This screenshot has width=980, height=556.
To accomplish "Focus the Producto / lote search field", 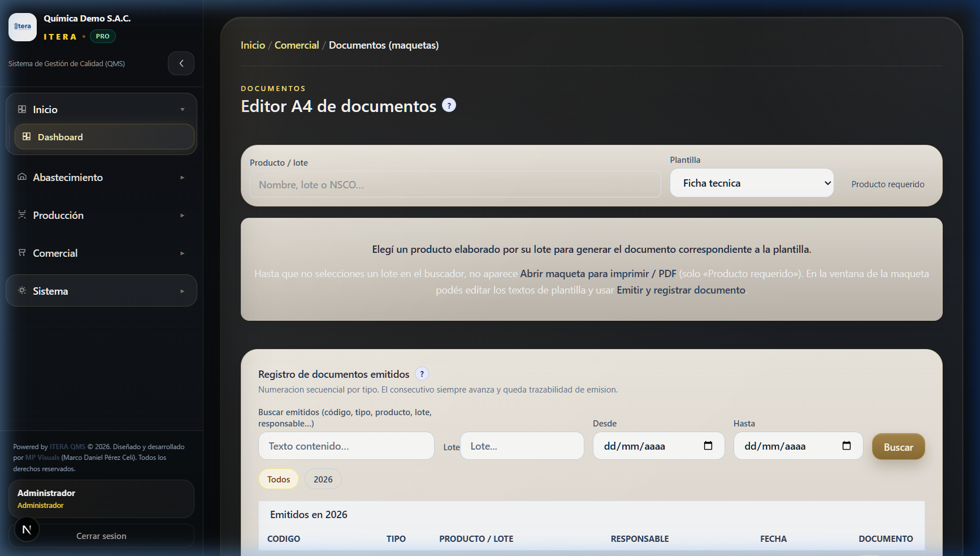I will click(455, 184).
